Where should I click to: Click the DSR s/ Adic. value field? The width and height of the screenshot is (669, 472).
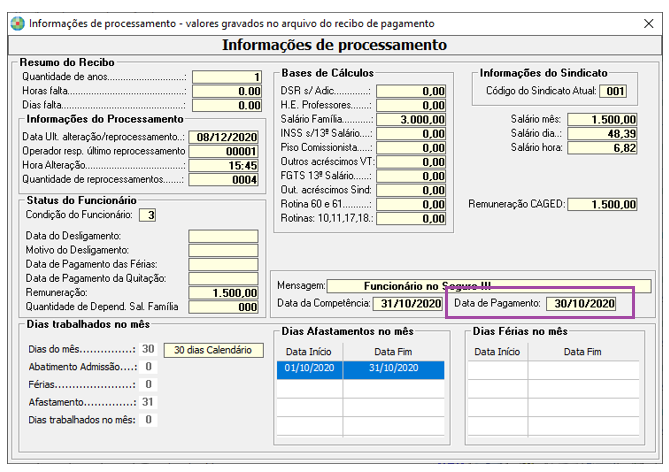coord(411,91)
